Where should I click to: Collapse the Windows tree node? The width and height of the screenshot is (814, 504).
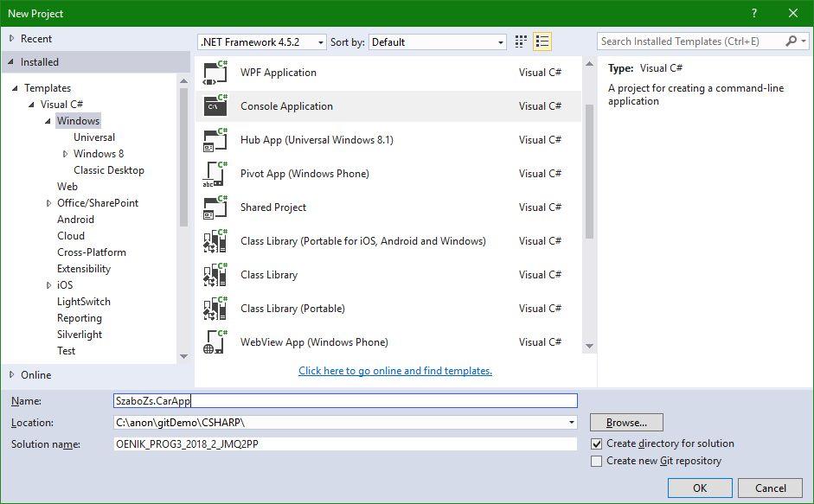tap(48, 121)
